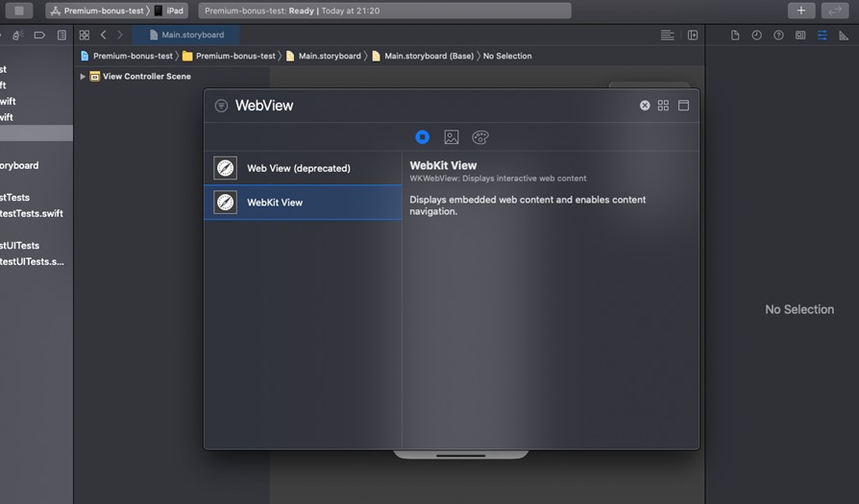Show the debug navigator tab

coord(17,35)
